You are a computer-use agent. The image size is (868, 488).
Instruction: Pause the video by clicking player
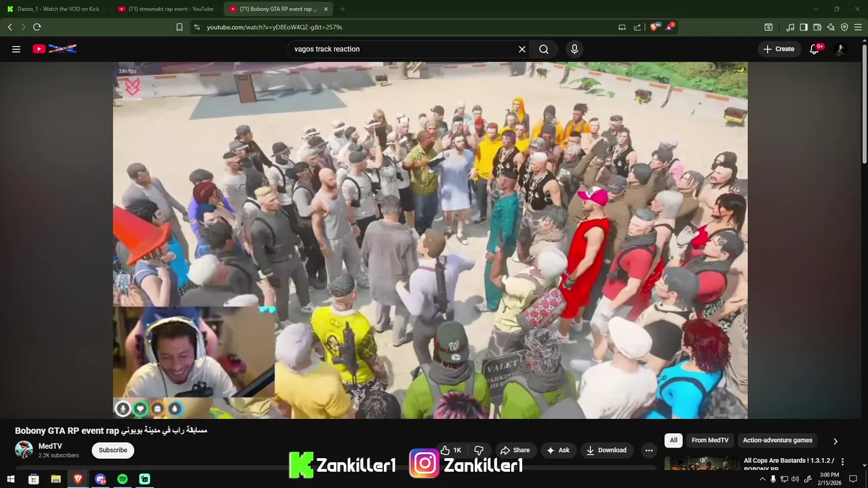pos(430,241)
